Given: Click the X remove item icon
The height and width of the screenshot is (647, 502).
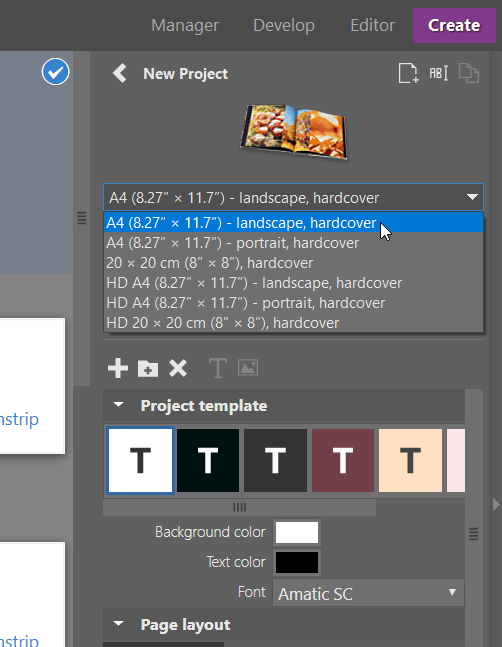Looking at the screenshot, I should 178,368.
